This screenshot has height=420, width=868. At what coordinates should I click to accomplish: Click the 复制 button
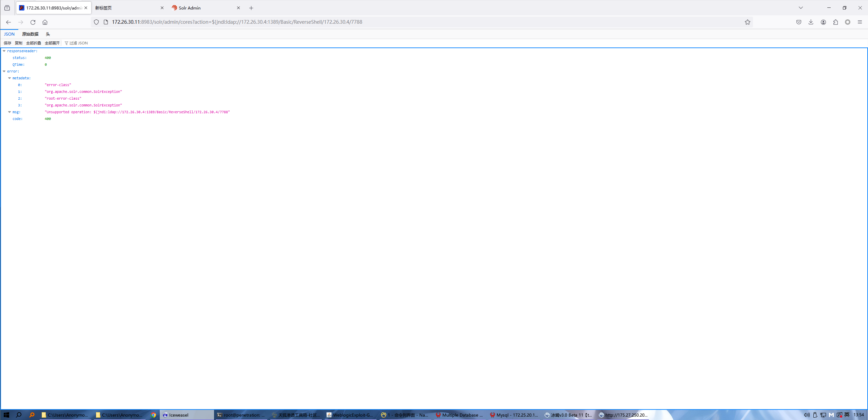[18, 43]
